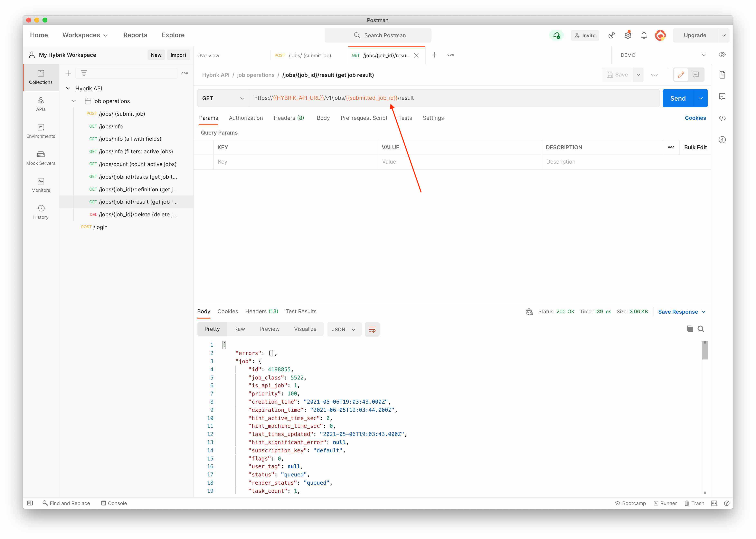Viewport: 756px width, 539px height.
Task: Open the response Test Results tab
Action: 301,311
